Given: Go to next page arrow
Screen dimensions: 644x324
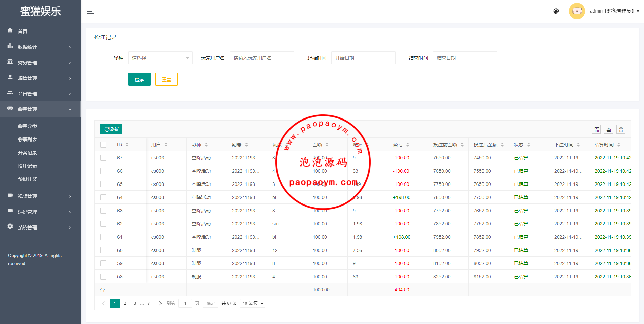Looking at the screenshot, I should tap(160, 303).
